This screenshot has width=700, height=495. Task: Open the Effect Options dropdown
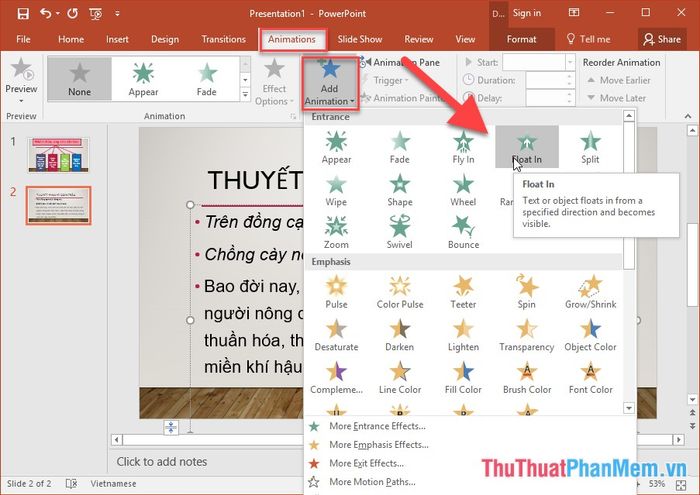point(274,83)
